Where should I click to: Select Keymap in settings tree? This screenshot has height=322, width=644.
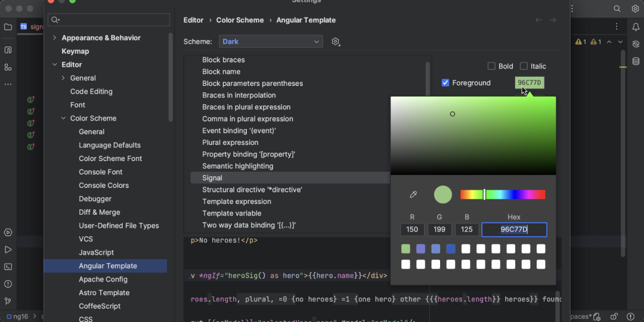[x=75, y=51]
